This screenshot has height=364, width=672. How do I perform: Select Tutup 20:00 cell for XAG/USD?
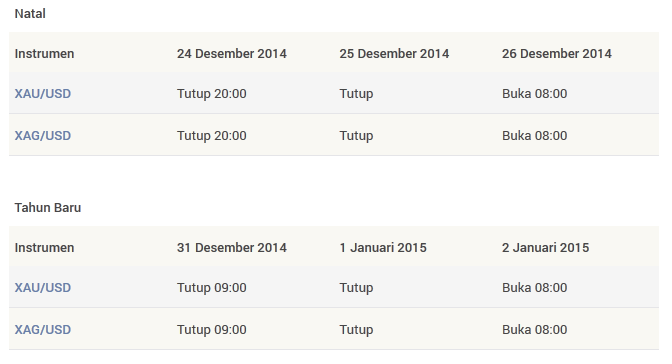[212, 135]
